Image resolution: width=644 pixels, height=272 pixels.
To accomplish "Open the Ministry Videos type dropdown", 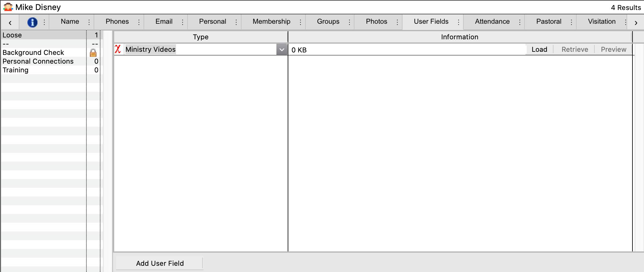I will click(282, 50).
